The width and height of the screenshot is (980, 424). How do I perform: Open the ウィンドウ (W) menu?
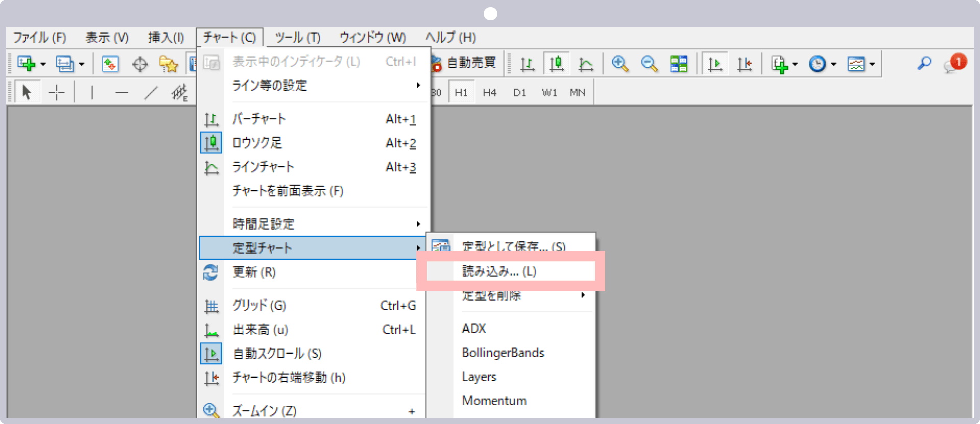click(373, 37)
